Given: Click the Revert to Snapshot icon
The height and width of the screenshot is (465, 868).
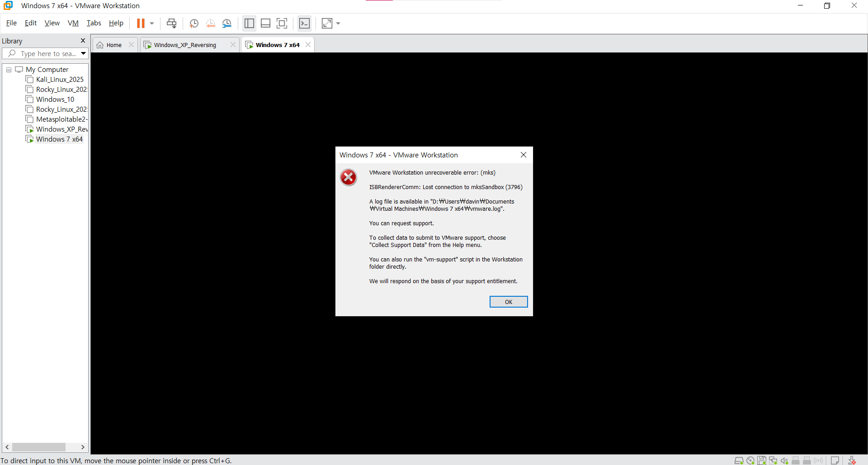Looking at the screenshot, I should [210, 23].
